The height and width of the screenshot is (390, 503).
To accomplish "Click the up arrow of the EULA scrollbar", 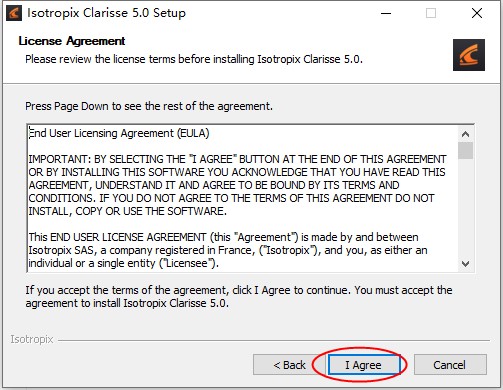I will [x=465, y=134].
